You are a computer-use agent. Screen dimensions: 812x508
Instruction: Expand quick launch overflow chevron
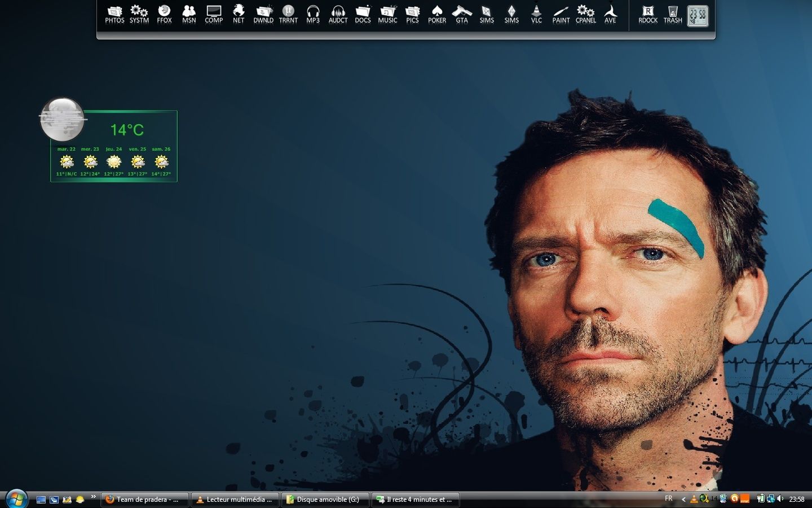coord(94,497)
